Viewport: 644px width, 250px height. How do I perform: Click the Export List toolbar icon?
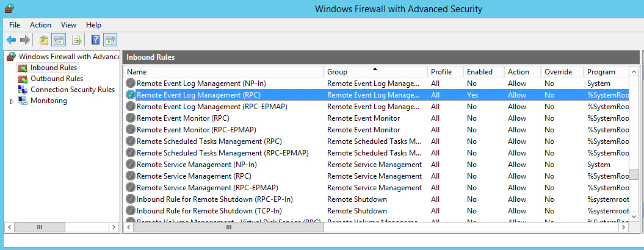77,40
